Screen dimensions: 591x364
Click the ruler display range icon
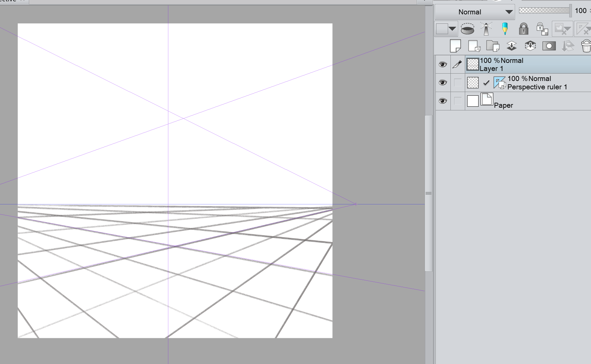tap(583, 29)
